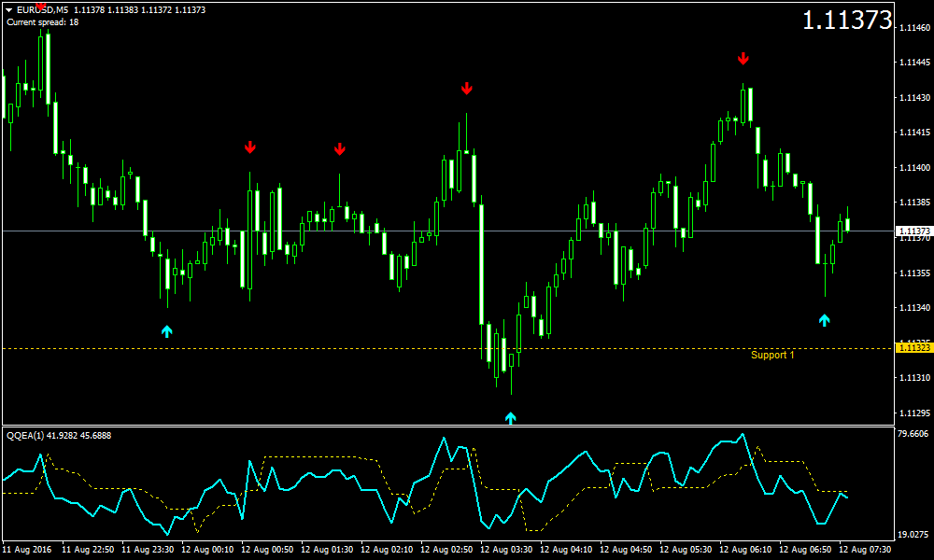
Task: Click the 1.11373 current price tag on axis
Action: 913,231
